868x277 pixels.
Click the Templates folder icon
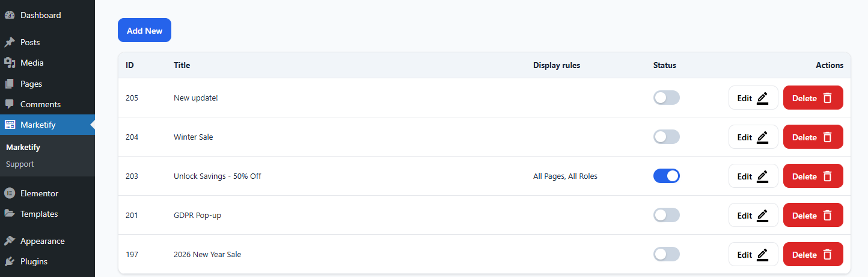10,214
